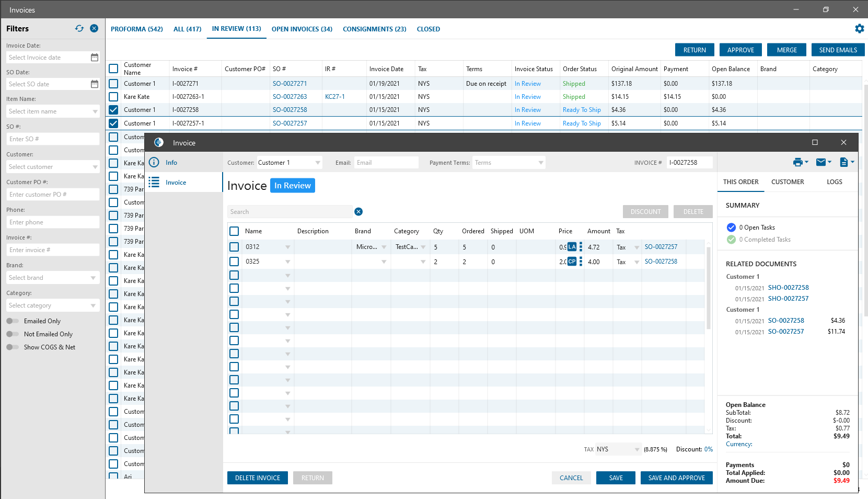Open the SHO-0027258 related document link
The width and height of the screenshot is (868, 499).
(788, 288)
